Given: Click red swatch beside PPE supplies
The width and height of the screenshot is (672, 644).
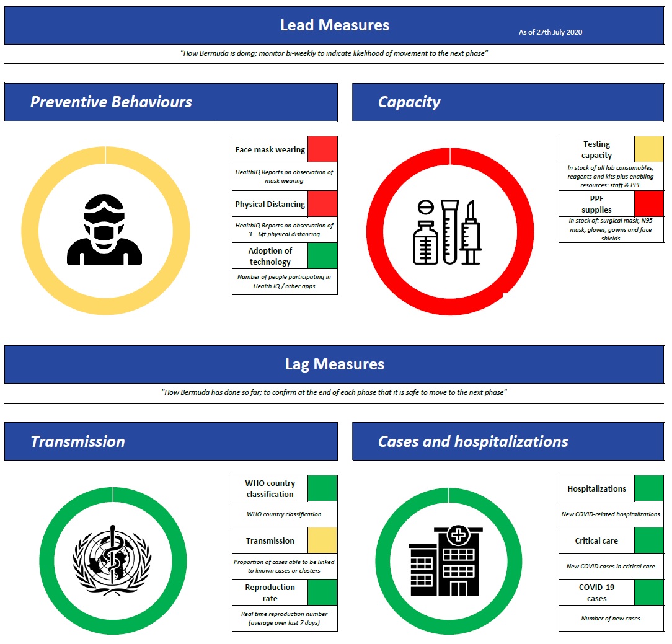Looking at the screenshot, I should click(649, 204).
